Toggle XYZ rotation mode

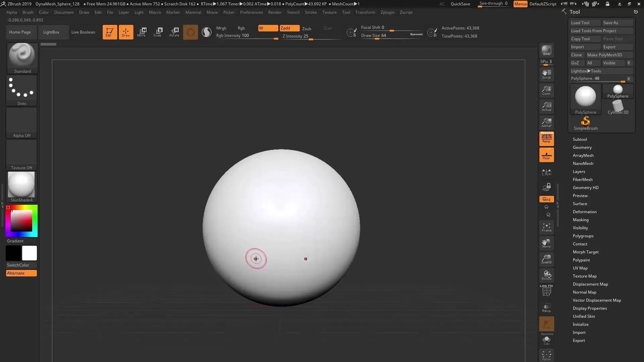[x=546, y=199]
